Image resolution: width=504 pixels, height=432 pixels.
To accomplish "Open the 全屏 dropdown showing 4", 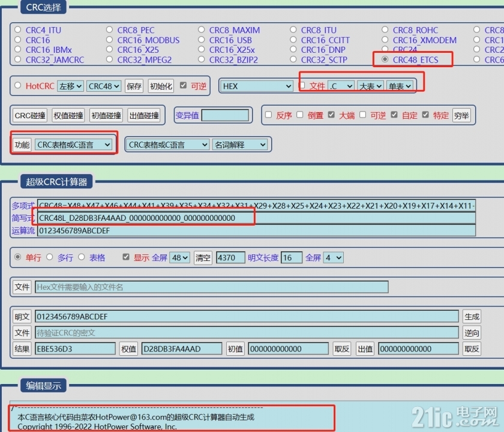I will pos(334,257).
